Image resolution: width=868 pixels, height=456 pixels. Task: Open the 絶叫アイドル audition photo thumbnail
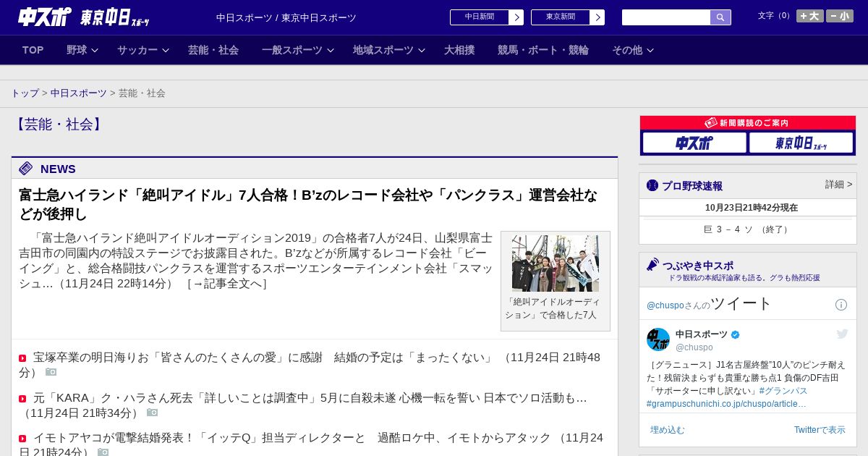coord(556,263)
